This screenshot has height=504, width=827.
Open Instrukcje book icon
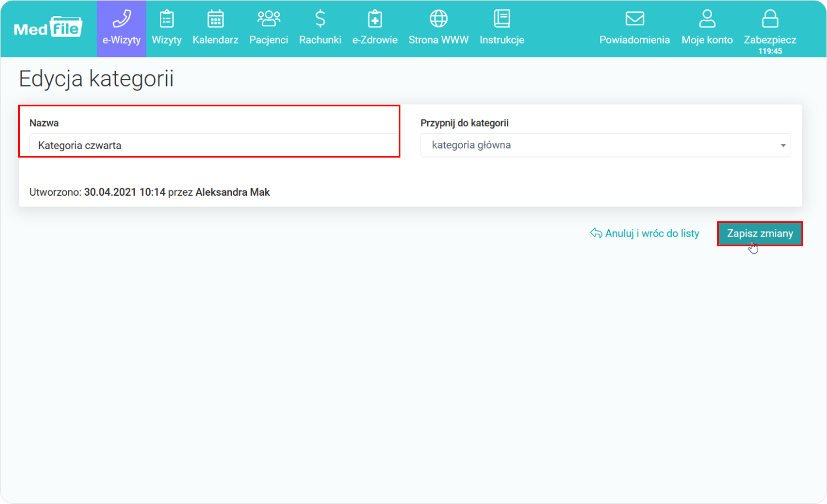(x=502, y=19)
